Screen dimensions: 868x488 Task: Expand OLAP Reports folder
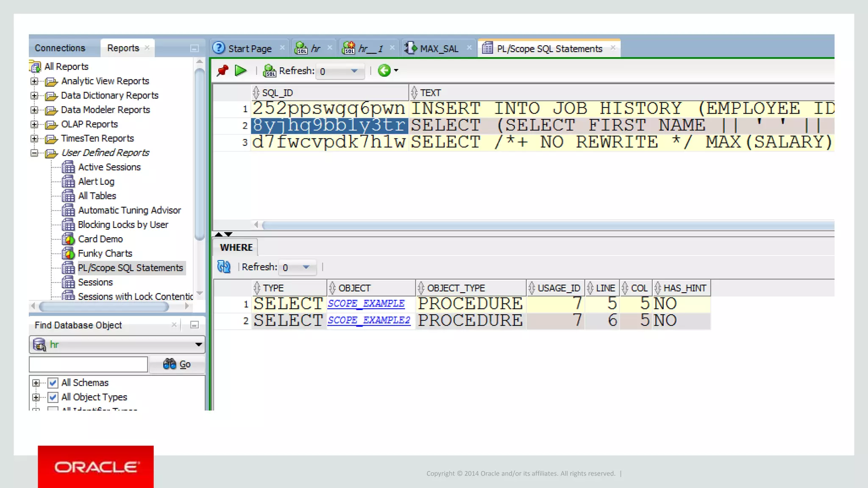[35, 124]
